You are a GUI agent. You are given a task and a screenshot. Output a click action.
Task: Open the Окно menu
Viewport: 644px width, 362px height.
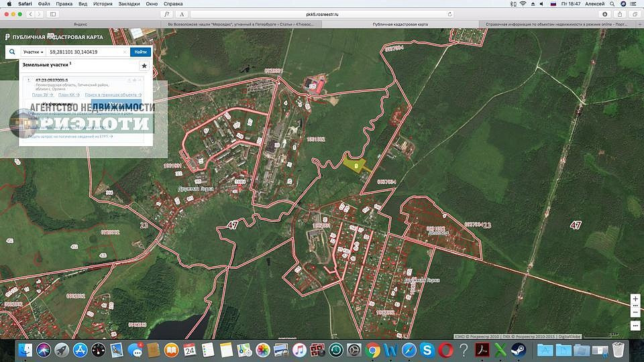(152, 4)
